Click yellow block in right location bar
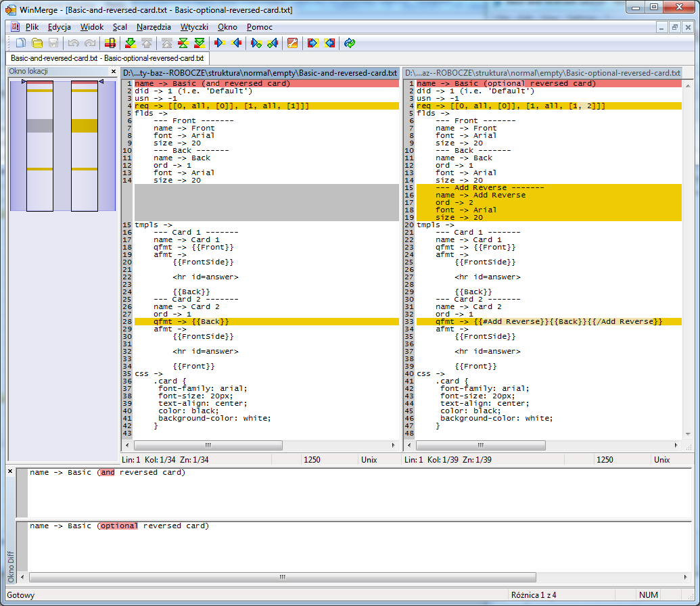This screenshot has height=606, width=700. click(x=85, y=126)
